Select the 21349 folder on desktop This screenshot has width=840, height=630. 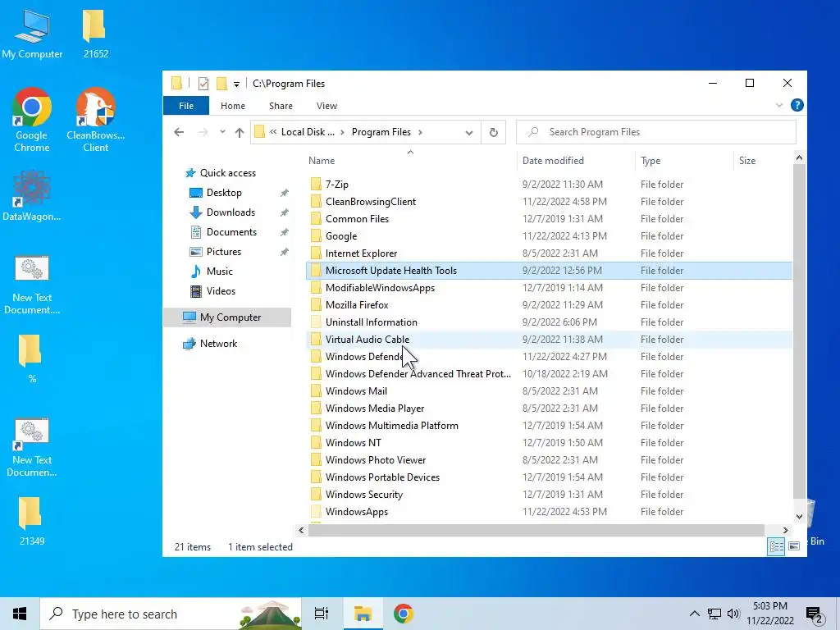(x=31, y=520)
